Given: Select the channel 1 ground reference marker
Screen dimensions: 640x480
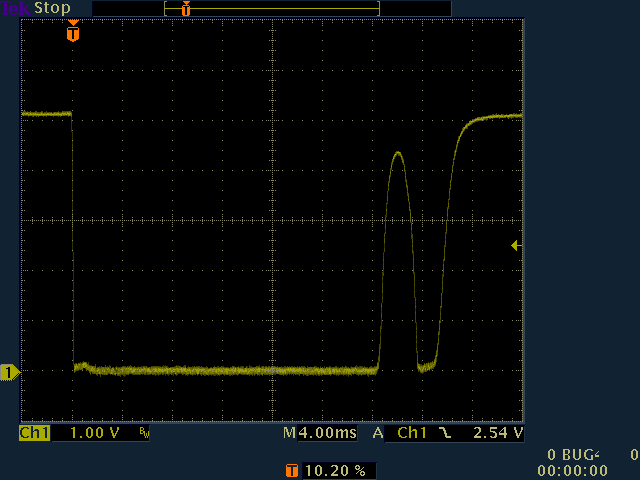Looking at the screenshot, I should (x=9, y=373).
